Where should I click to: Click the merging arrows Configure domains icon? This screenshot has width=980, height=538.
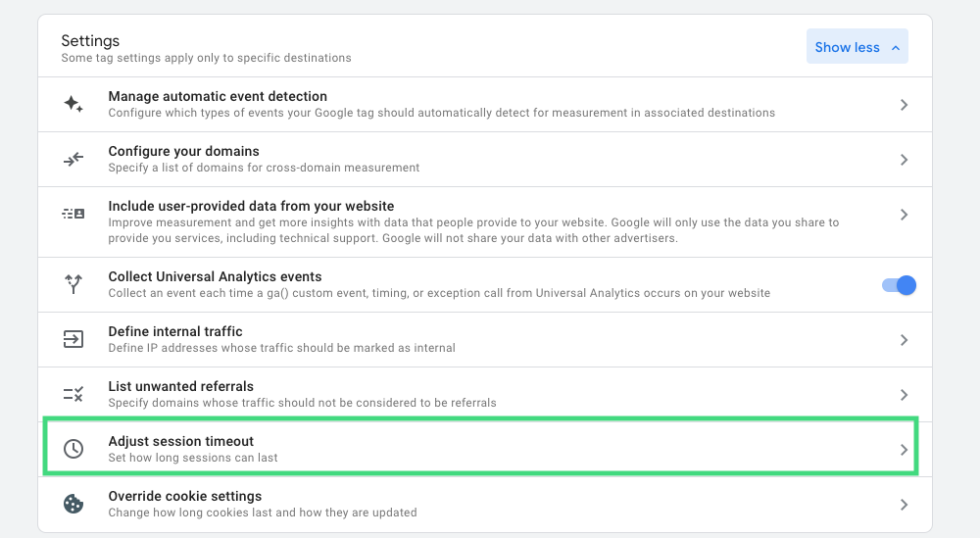[73, 160]
